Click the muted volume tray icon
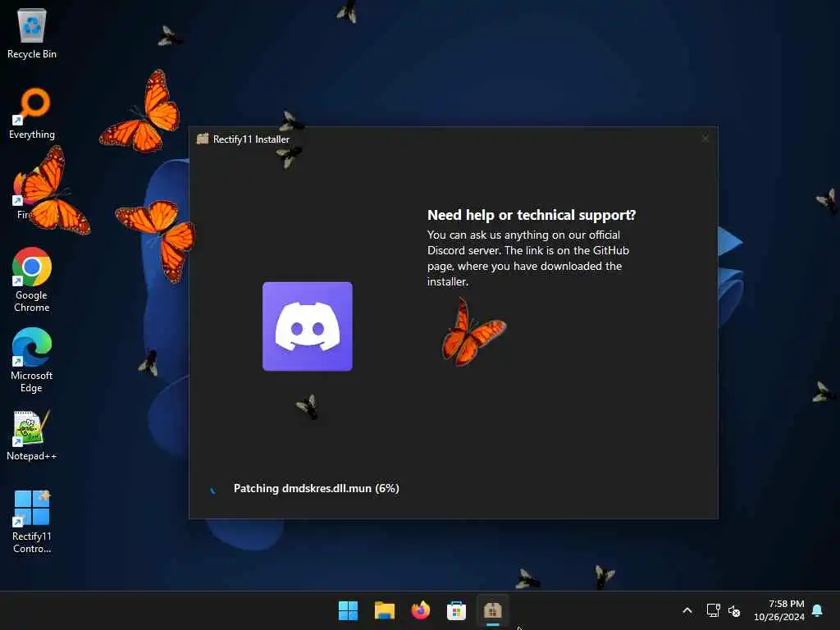 click(734, 610)
